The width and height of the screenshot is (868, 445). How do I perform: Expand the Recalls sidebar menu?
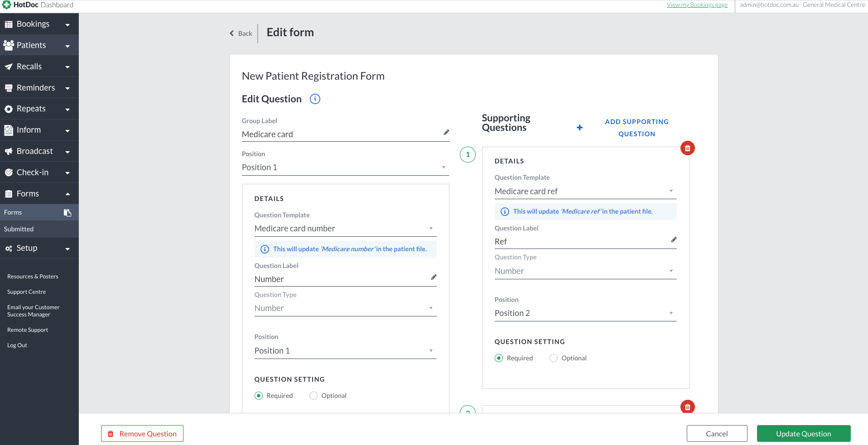tap(39, 67)
